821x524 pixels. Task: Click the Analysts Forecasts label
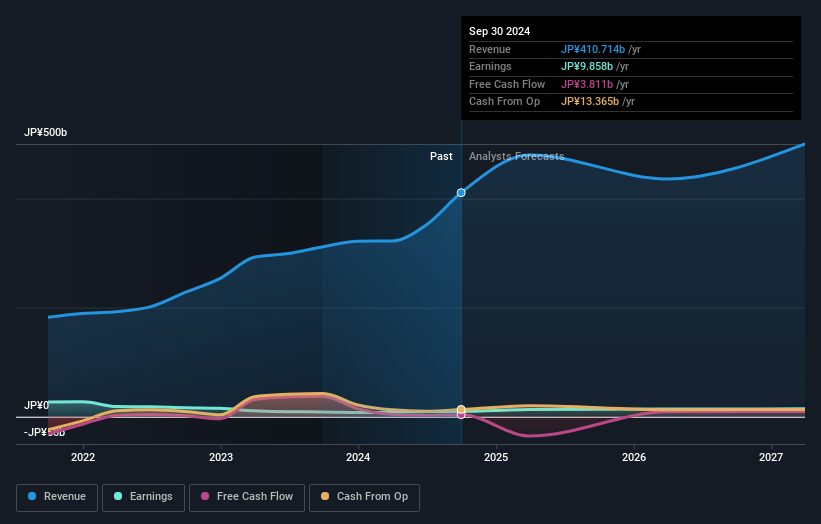[516, 156]
